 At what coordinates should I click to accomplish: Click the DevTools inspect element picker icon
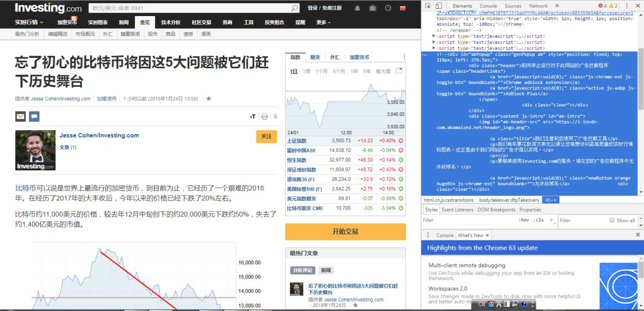(x=428, y=6)
